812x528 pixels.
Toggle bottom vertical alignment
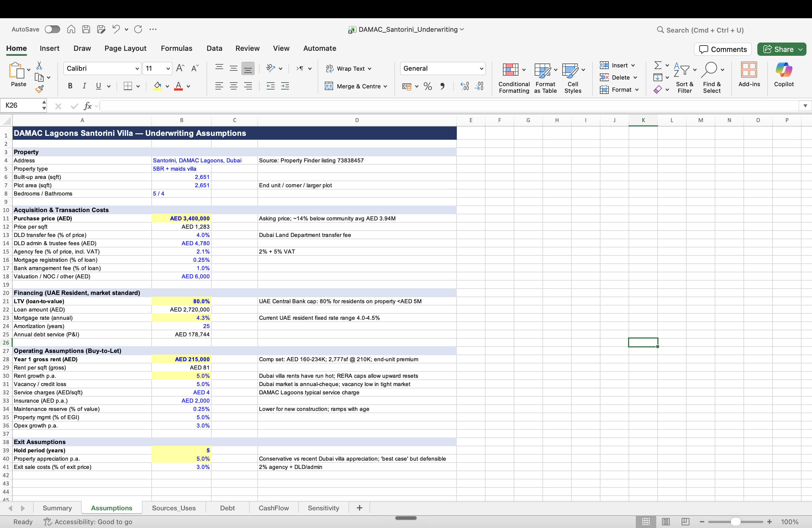248,68
